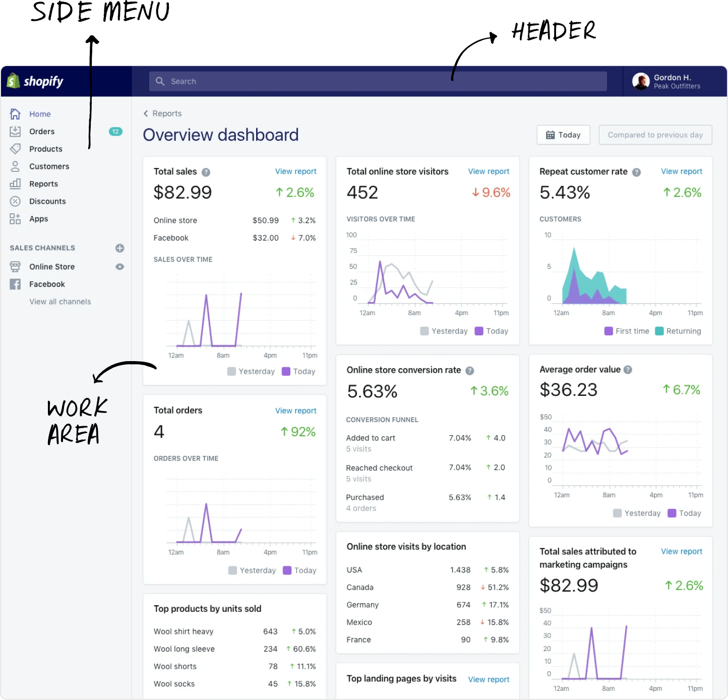The image size is (728, 700).
Task: Click the Reached checkout funnel row
Action: pos(427,473)
